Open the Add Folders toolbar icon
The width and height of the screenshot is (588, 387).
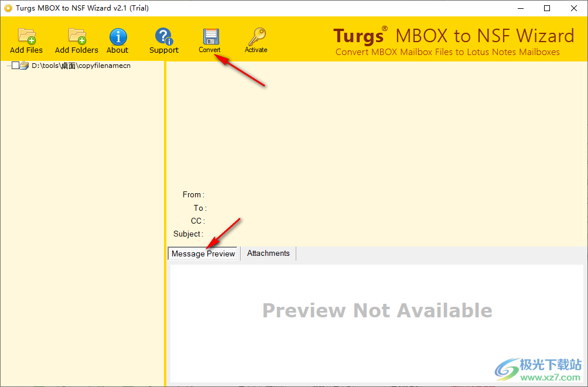click(77, 36)
